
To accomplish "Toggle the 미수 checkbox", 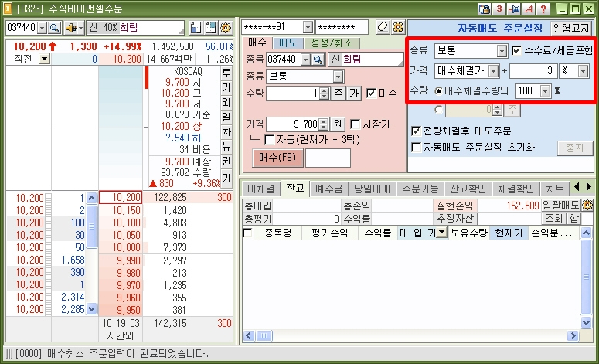I will tap(372, 94).
